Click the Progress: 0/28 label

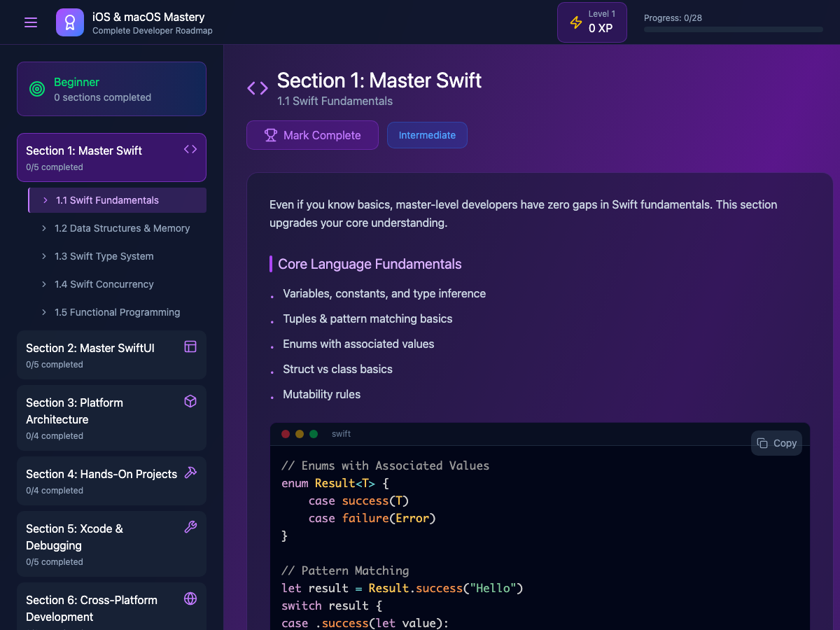(673, 17)
